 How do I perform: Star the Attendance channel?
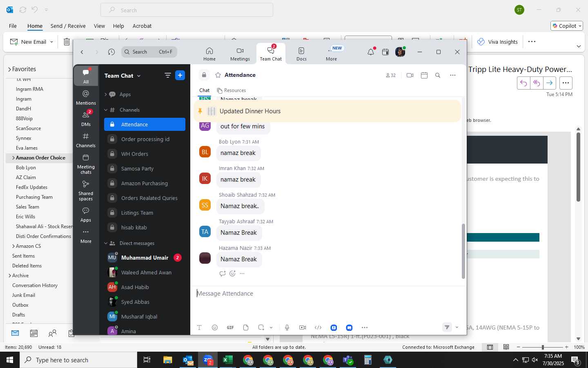tap(218, 75)
